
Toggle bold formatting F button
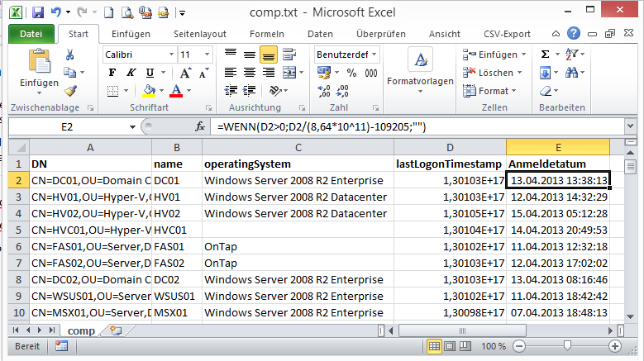pos(112,73)
